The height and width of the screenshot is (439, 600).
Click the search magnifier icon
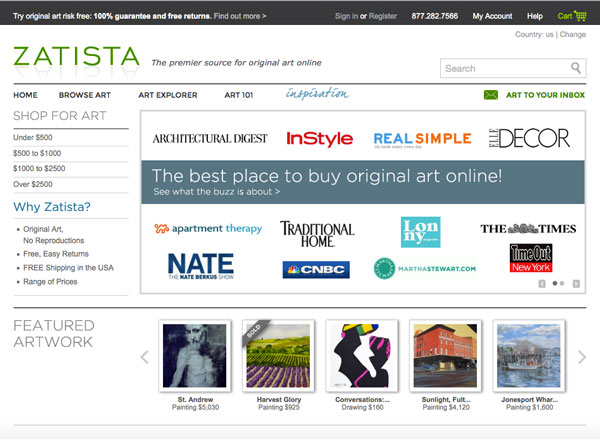pos(576,68)
